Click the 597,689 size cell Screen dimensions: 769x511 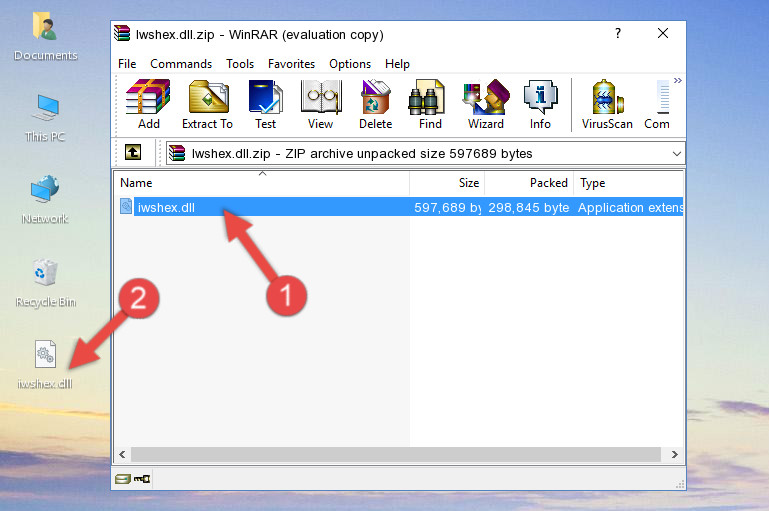pyautogui.click(x=447, y=207)
